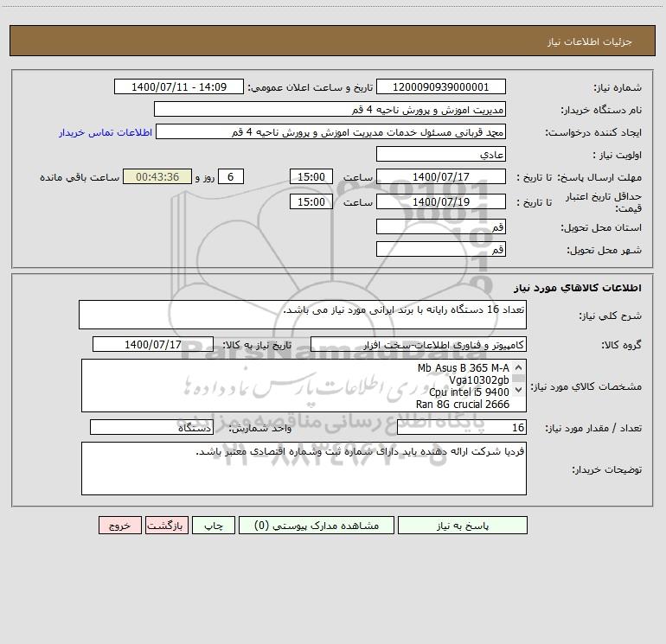Click response deadline date 1400/07/17 field
Image resolution: width=666 pixels, height=644 pixels.
[x=441, y=176]
